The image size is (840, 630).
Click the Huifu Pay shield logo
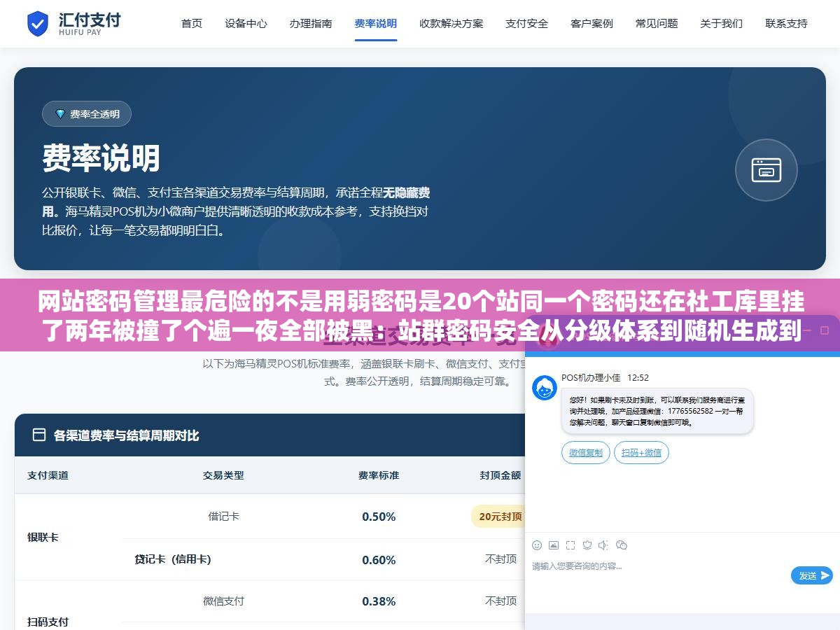point(37,23)
